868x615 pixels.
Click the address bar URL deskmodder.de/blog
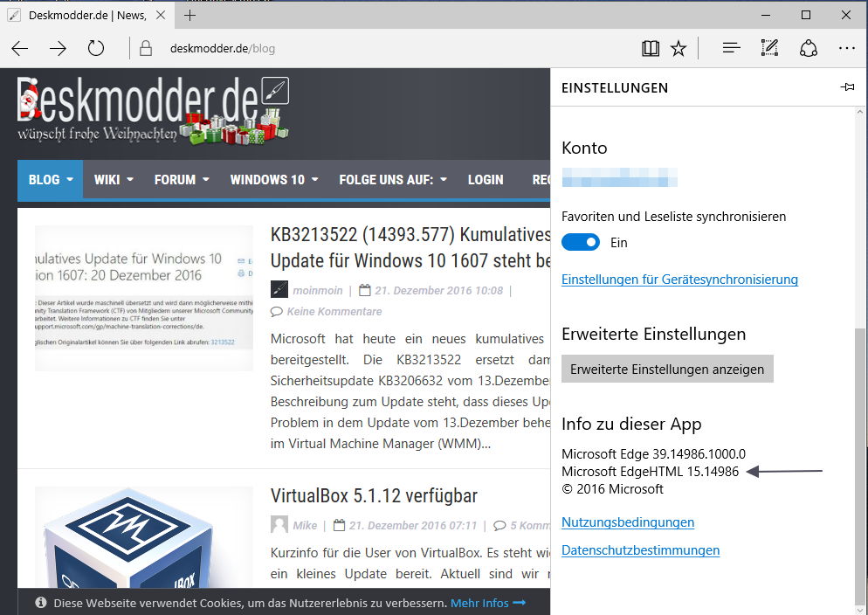[223, 49]
